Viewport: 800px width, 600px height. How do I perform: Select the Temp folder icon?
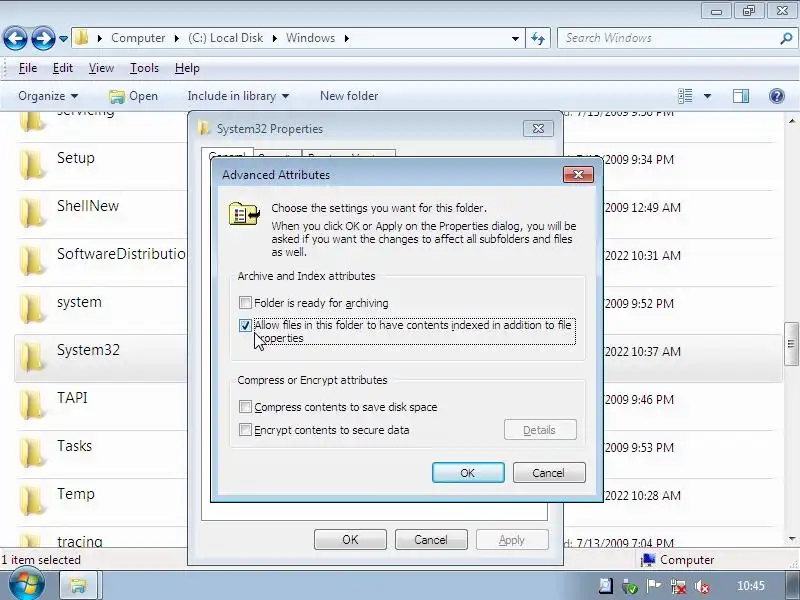pos(32,500)
